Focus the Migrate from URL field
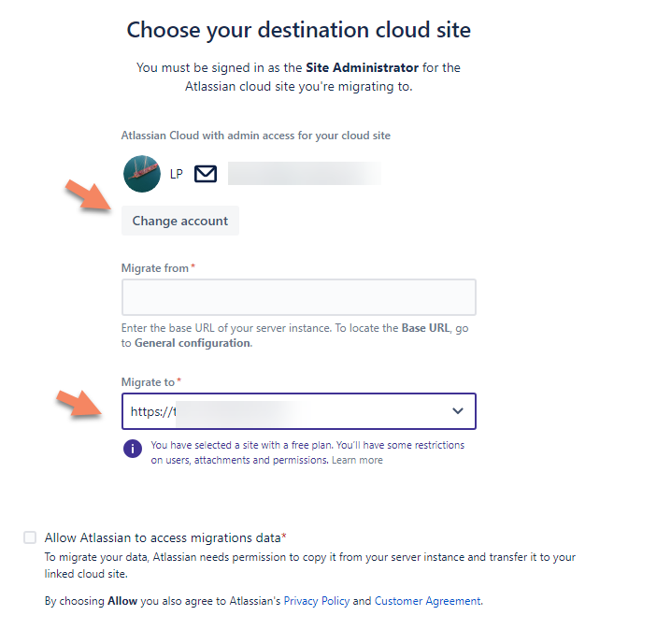 coord(299,297)
